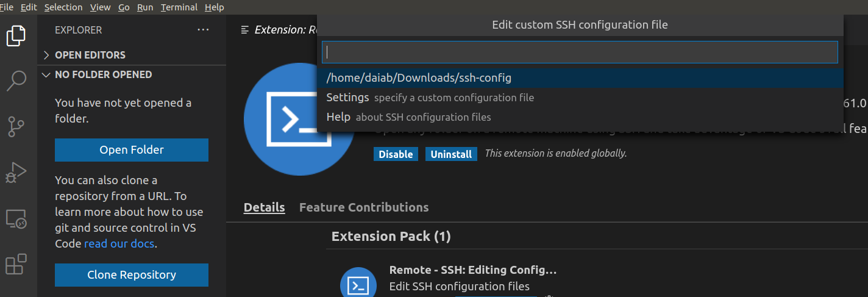Focus the SSH configuration file input box
The image size is (868, 297).
(580, 52)
